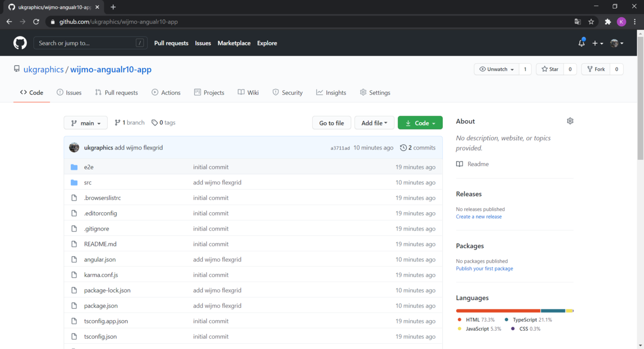The image size is (644, 349).
Task: Open the ukgraphics owner link
Action: 43,70
